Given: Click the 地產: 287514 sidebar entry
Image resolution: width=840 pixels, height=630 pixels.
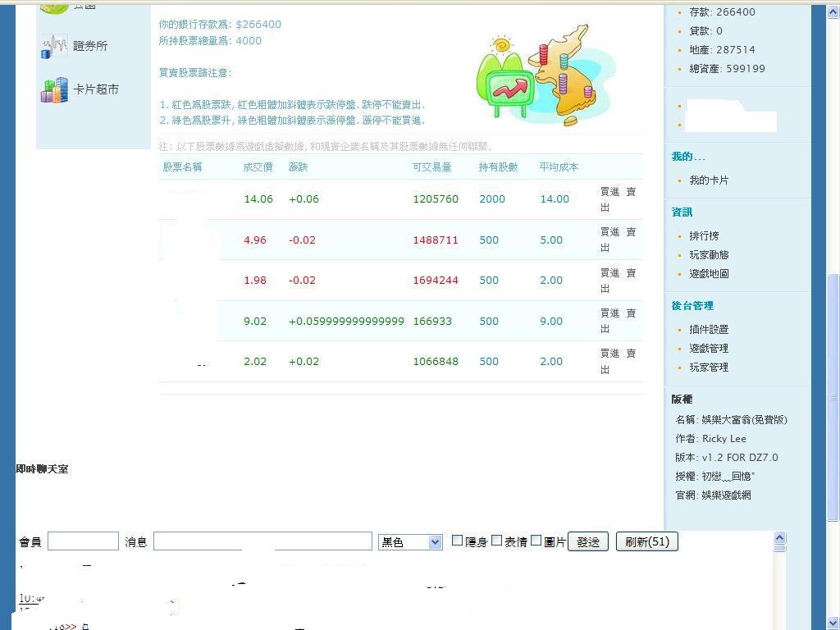Looking at the screenshot, I should [x=722, y=50].
